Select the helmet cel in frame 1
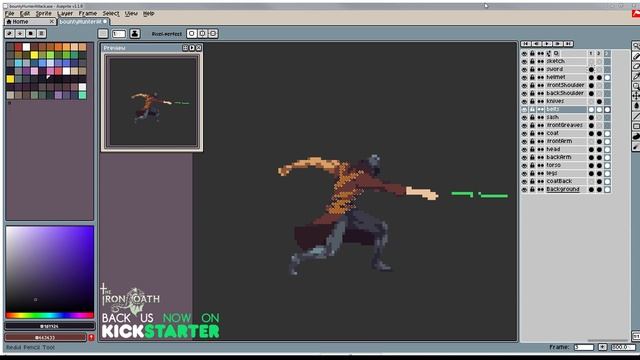640x360 pixels. click(x=591, y=78)
